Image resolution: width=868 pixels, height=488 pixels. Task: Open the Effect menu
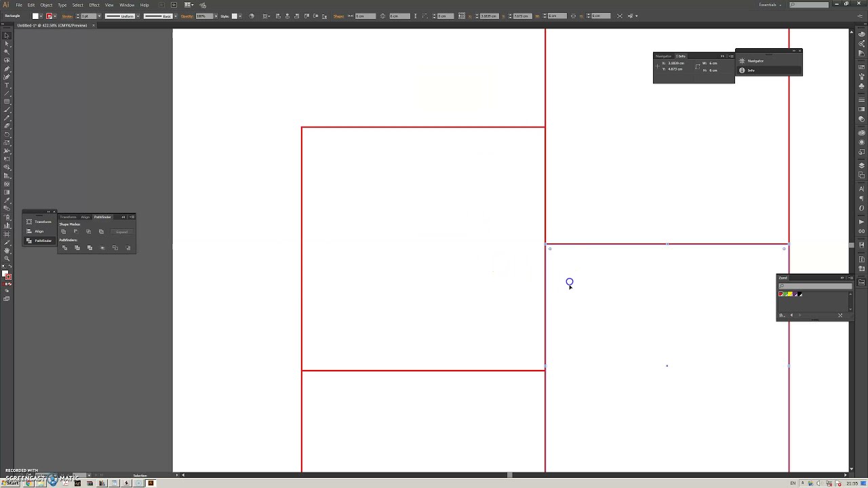(x=94, y=5)
